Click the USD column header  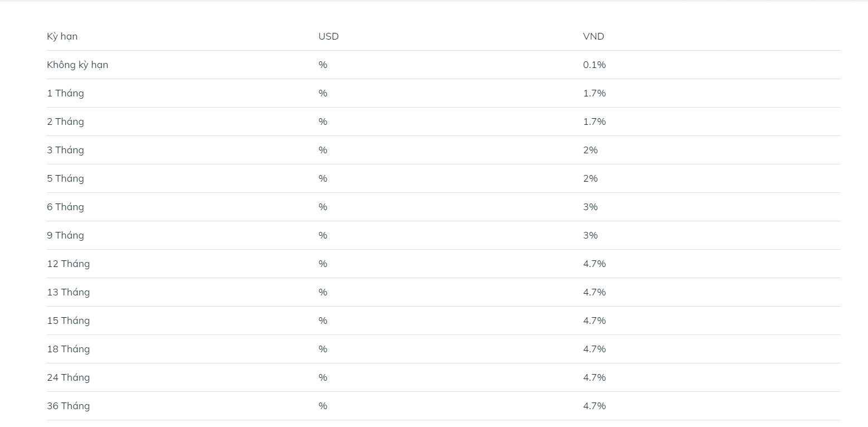click(x=328, y=36)
